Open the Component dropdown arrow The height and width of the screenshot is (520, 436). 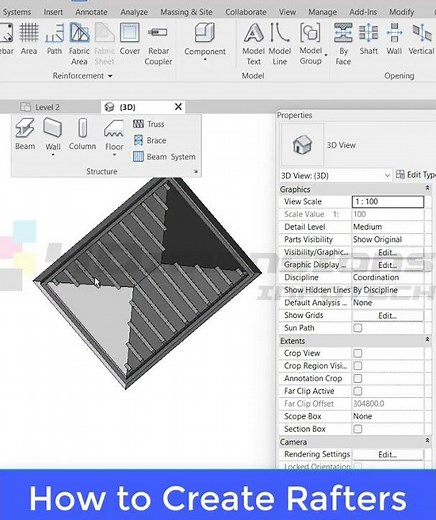(x=205, y=60)
